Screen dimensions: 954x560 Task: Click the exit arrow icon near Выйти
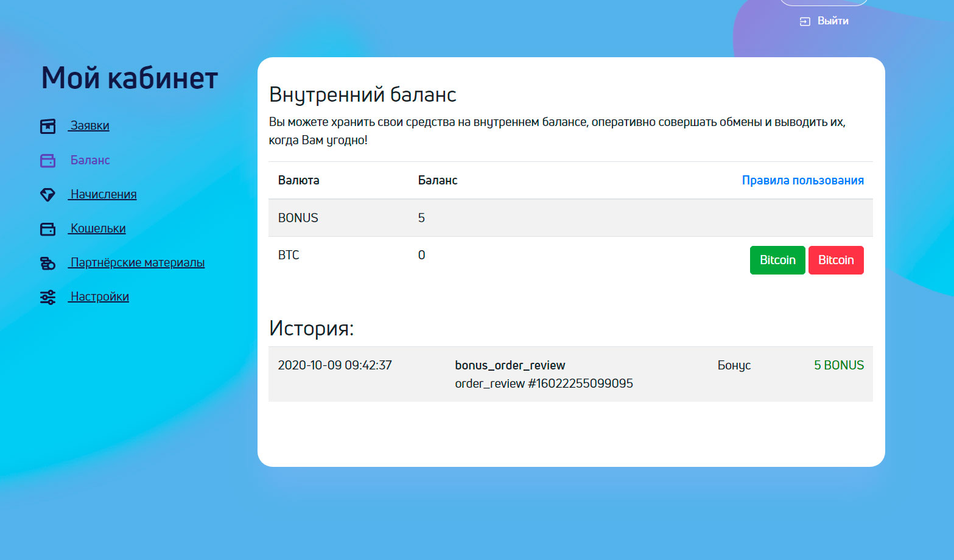[804, 20]
